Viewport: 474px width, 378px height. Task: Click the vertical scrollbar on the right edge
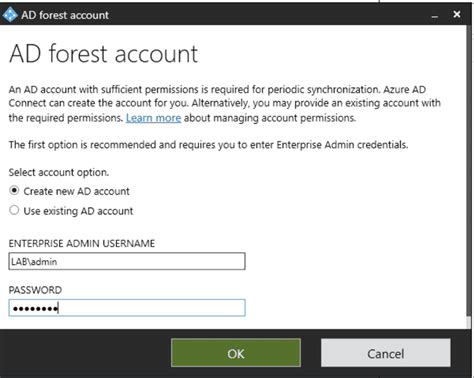469,177
